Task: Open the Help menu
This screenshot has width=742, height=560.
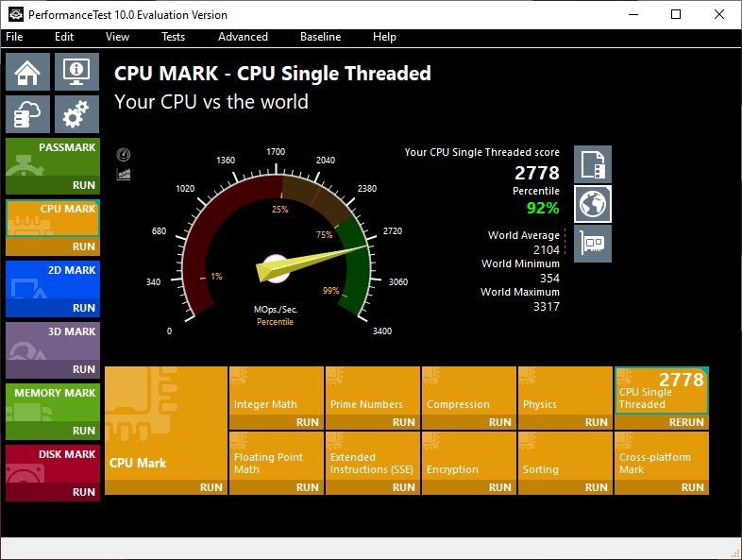Action: (384, 37)
